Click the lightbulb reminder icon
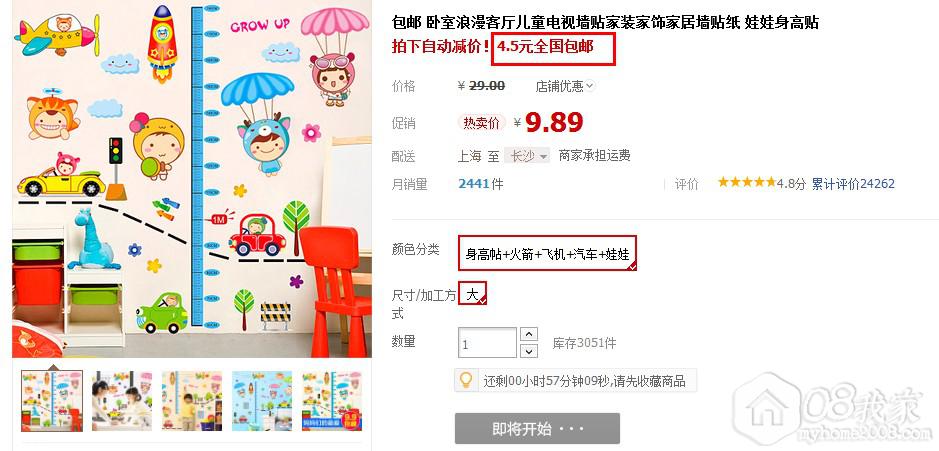This screenshot has height=451, width=939. pos(466,380)
